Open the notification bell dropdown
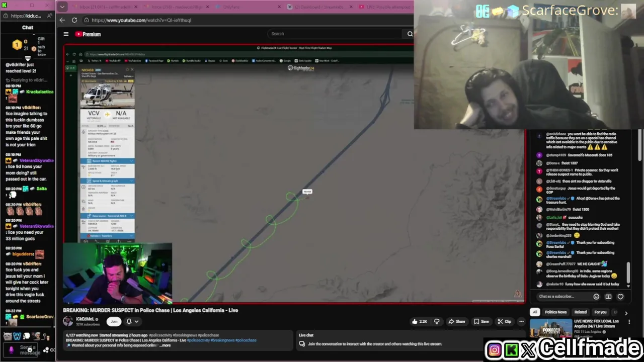This screenshot has width=644, height=362. (132, 321)
